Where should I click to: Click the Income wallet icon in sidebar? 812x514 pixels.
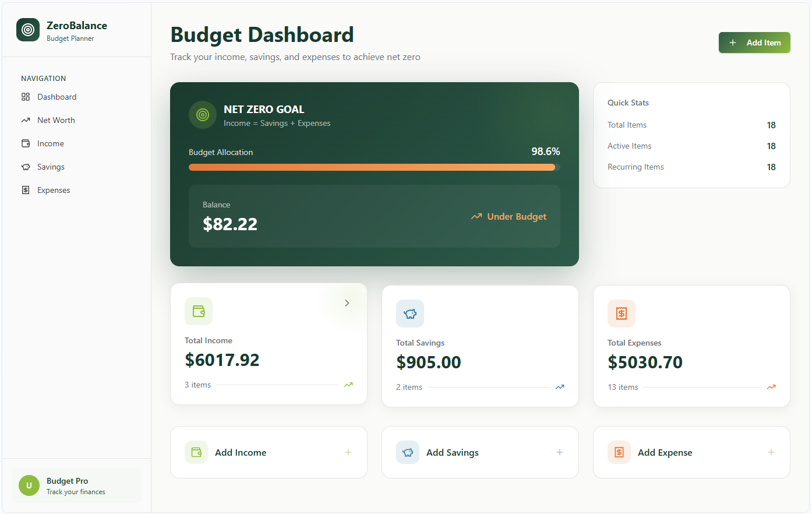(x=26, y=143)
